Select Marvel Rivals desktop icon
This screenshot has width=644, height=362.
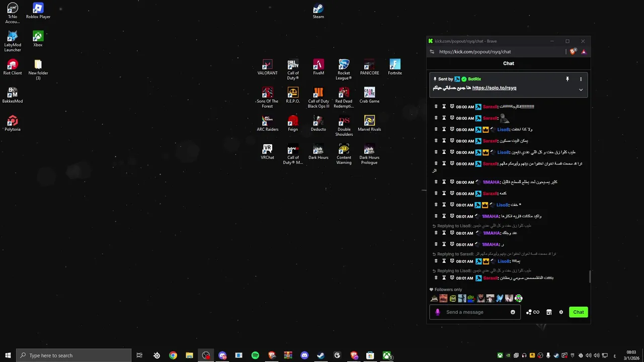(369, 124)
